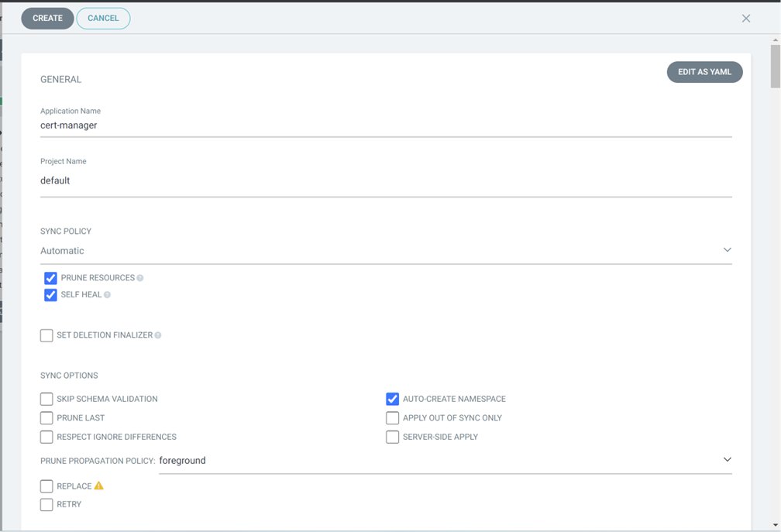Enable the RETRY checkbox
The image size is (781, 532).
coord(46,505)
